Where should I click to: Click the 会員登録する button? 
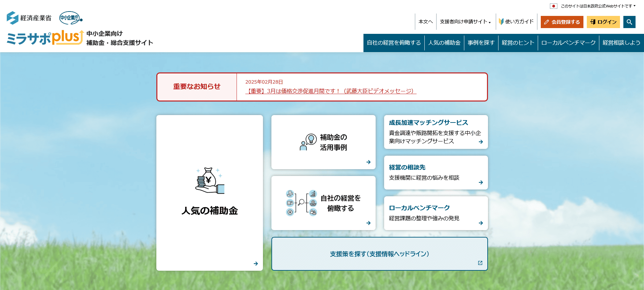[562, 22]
